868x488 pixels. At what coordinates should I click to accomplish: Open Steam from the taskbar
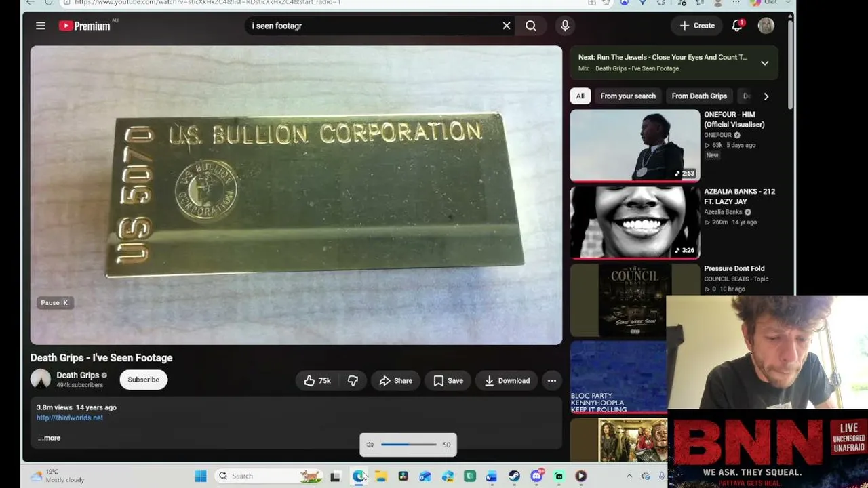tap(514, 476)
